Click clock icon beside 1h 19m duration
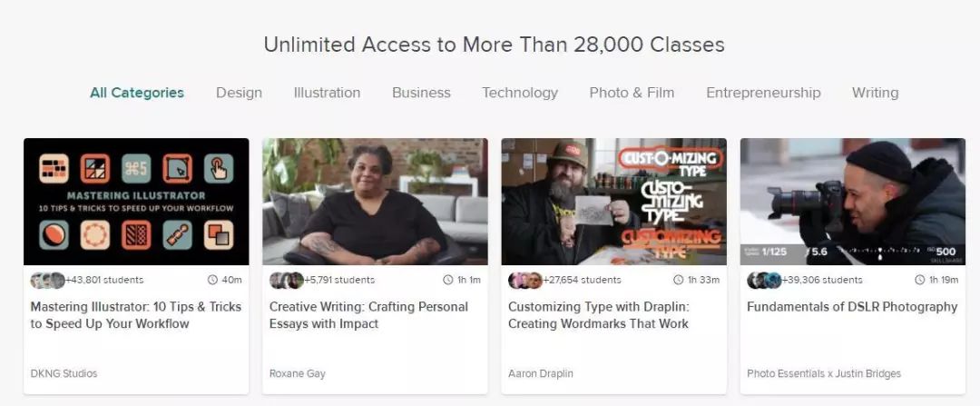 [919, 280]
